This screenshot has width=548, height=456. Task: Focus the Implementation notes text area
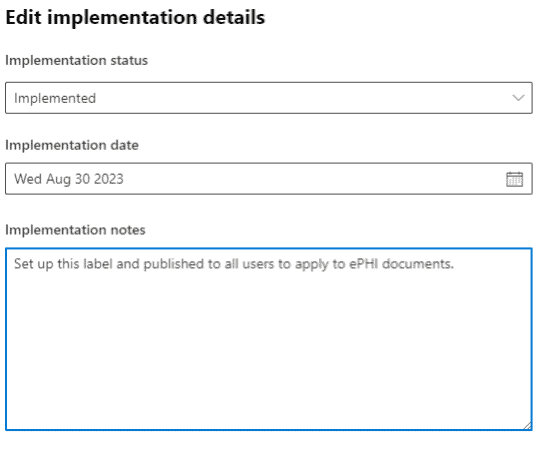point(269,339)
